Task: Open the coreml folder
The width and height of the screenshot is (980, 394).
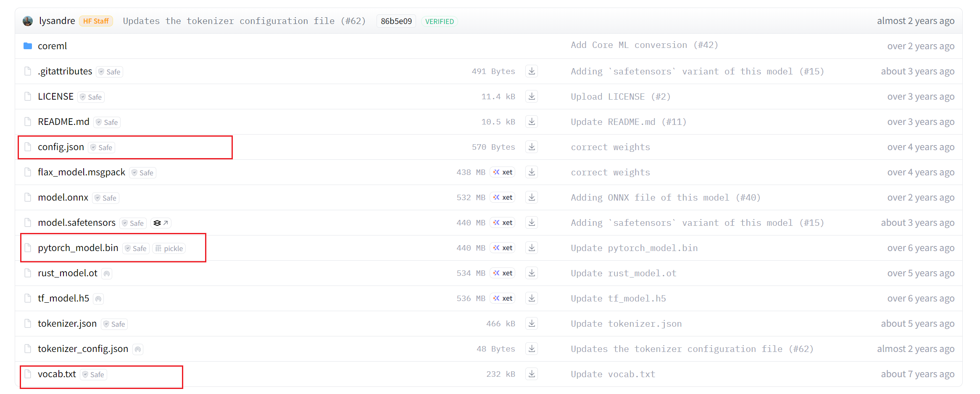Action: click(52, 45)
